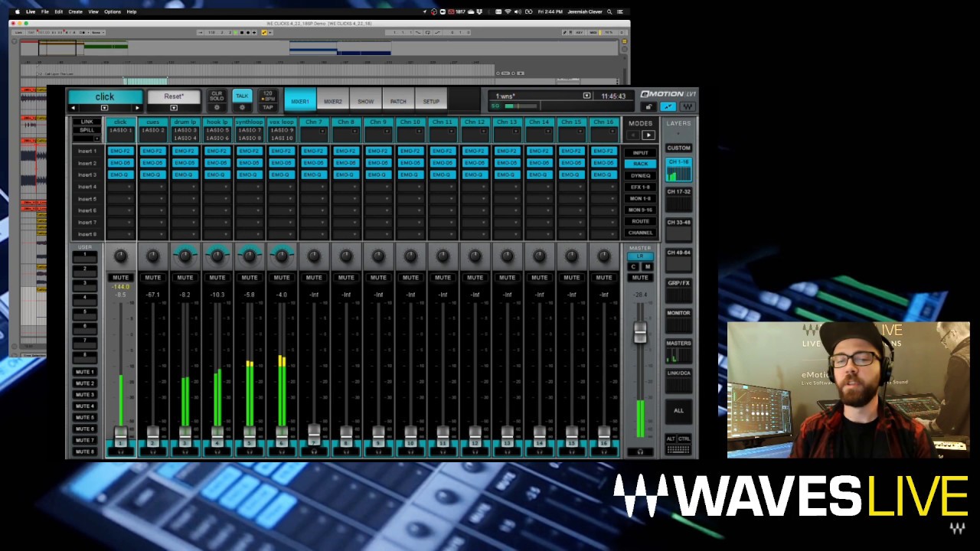The width and height of the screenshot is (980, 551).
Task: Click the rotary knob on the click channel
Action: point(120,256)
